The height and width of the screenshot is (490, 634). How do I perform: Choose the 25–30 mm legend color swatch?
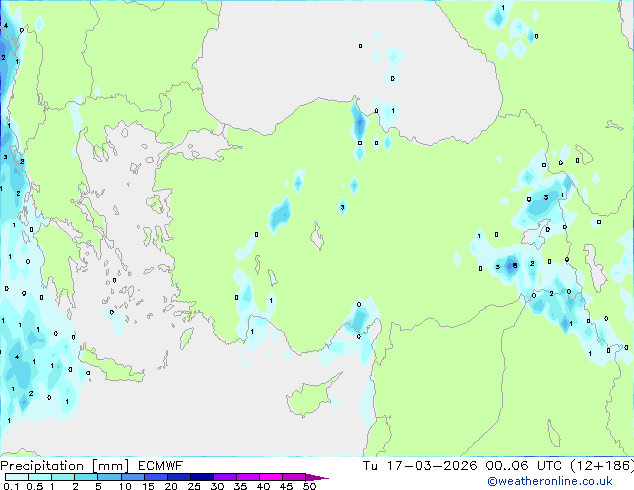point(201,477)
